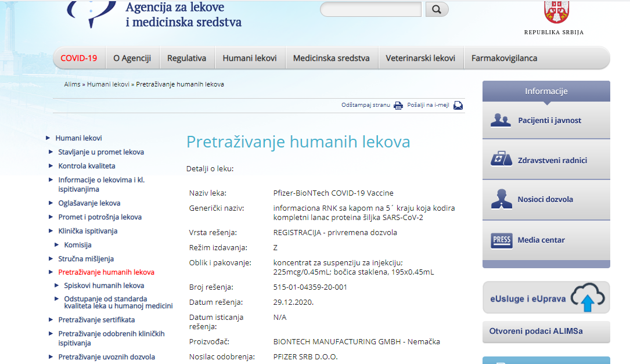Click arrow beside Kontrola kvaliteta
The image size is (630, 364).
pos(51,165)
